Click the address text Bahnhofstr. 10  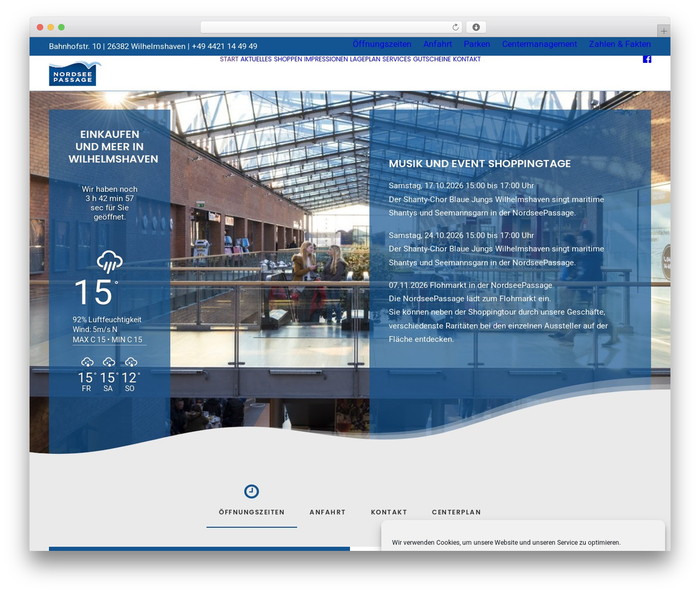coord(75,46)
